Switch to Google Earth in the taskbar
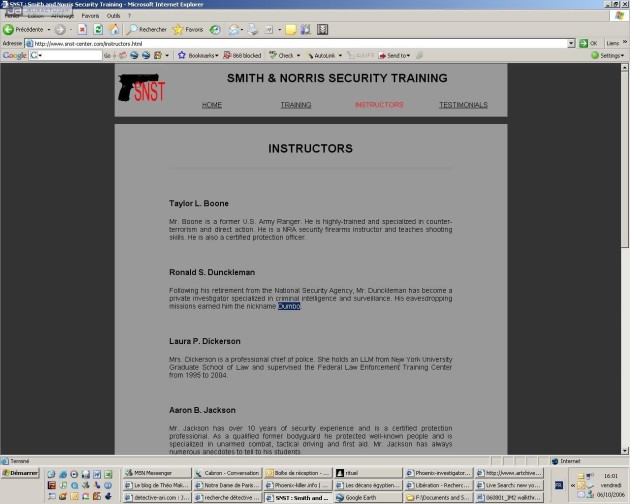The height and width of the screenshot is (504, 630). coord(365,497)
